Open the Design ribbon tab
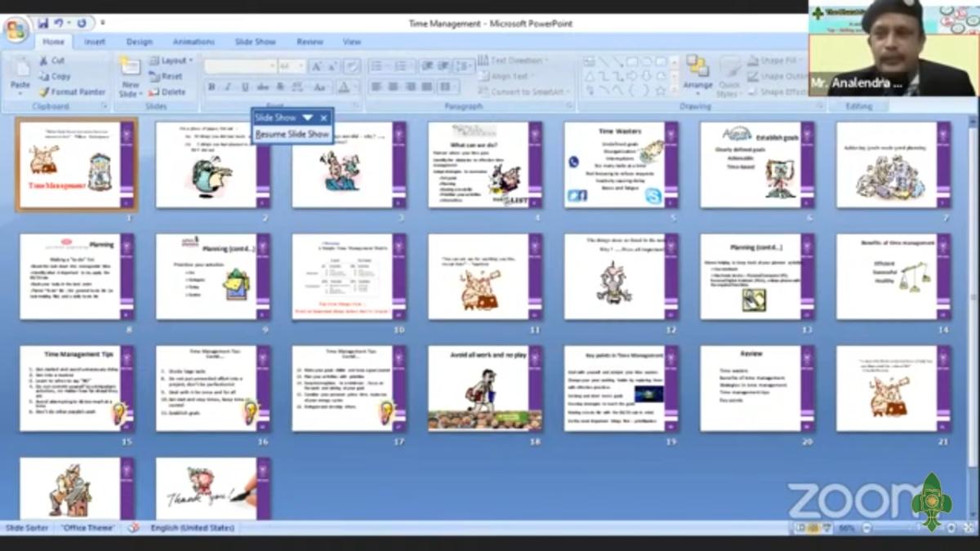980x551 pixels. [x=139, y=42]
